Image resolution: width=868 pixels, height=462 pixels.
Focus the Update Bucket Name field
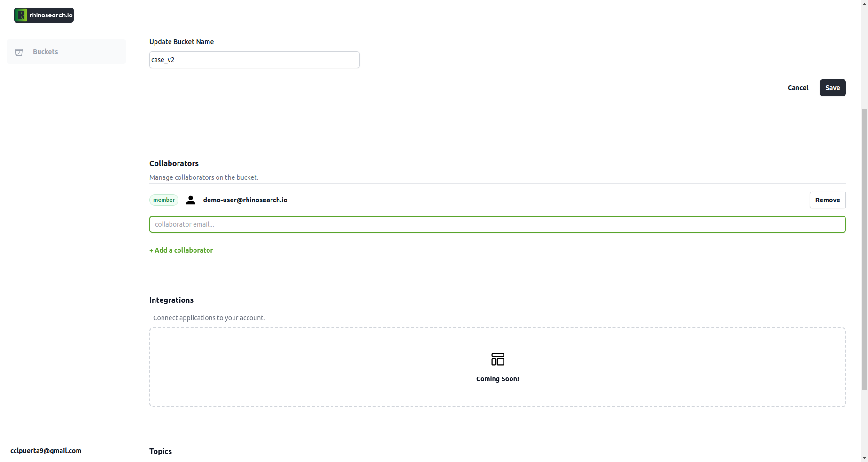(254, 60)
